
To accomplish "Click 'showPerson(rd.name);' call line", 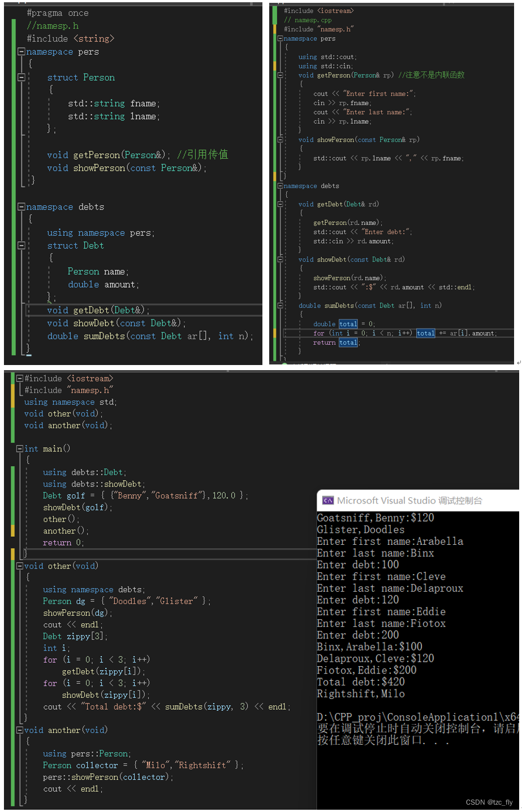I will click(350, 278).
